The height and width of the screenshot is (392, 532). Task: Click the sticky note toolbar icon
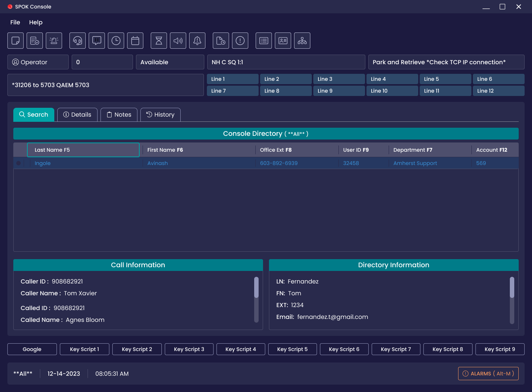click(x=16, y=41)
